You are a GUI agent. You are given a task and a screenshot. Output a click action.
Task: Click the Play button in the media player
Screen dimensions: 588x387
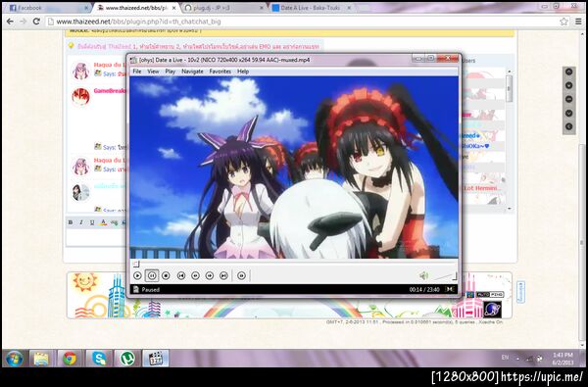point(137,275)
